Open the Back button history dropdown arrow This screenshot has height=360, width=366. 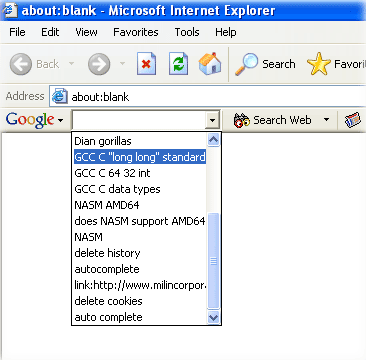(x=71, y=64)
